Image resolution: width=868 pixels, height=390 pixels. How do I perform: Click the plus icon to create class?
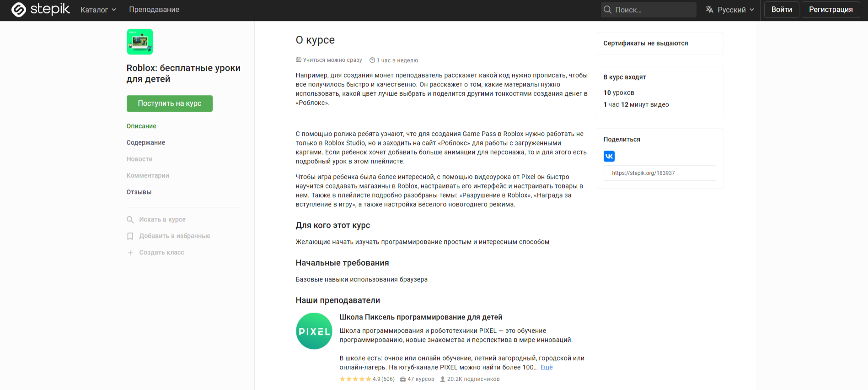point(130,253)
